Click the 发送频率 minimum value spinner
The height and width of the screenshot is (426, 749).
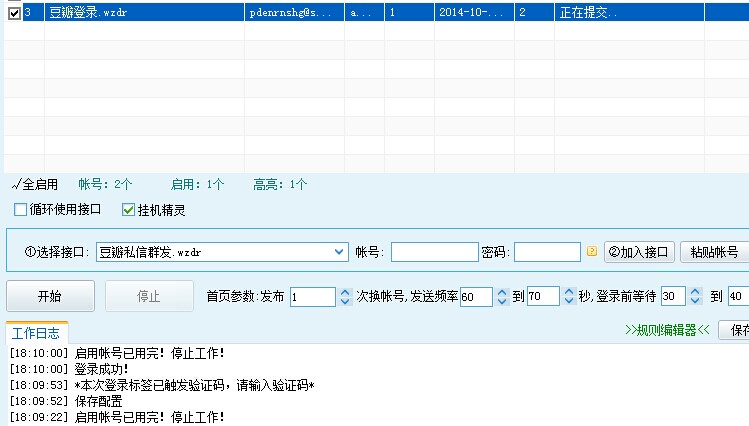500,296
